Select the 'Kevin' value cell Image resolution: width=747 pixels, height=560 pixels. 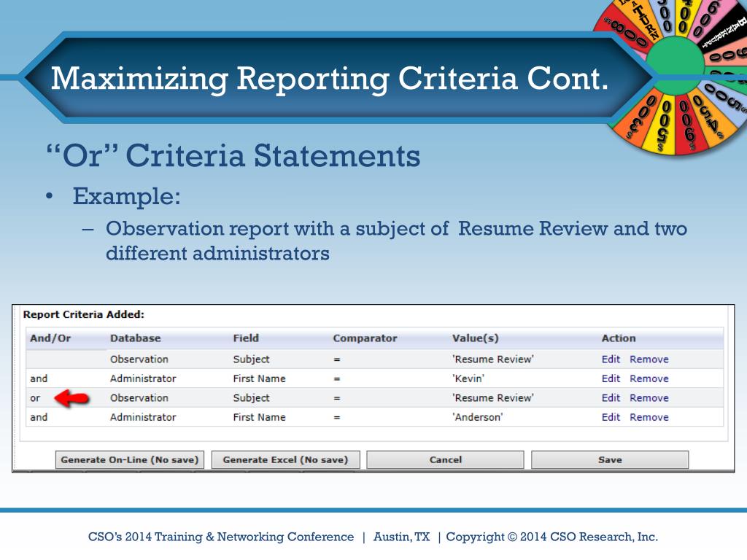click(x=468, y=378)
